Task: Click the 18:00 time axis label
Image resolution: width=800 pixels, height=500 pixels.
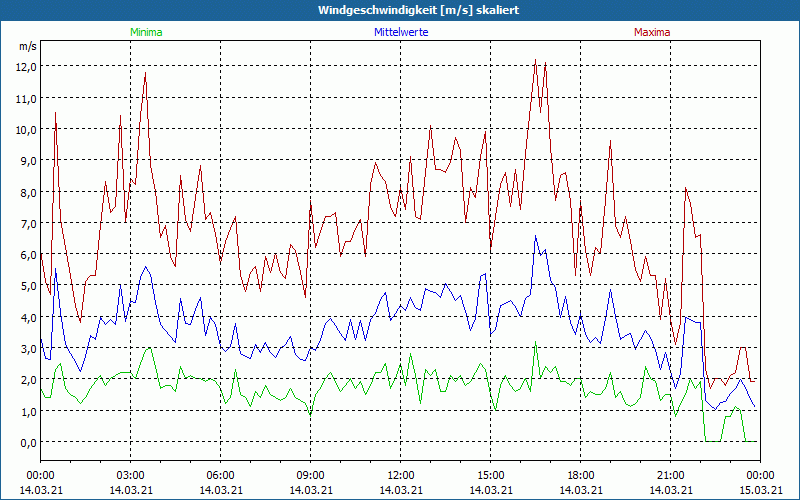Action: pos(581,476)
